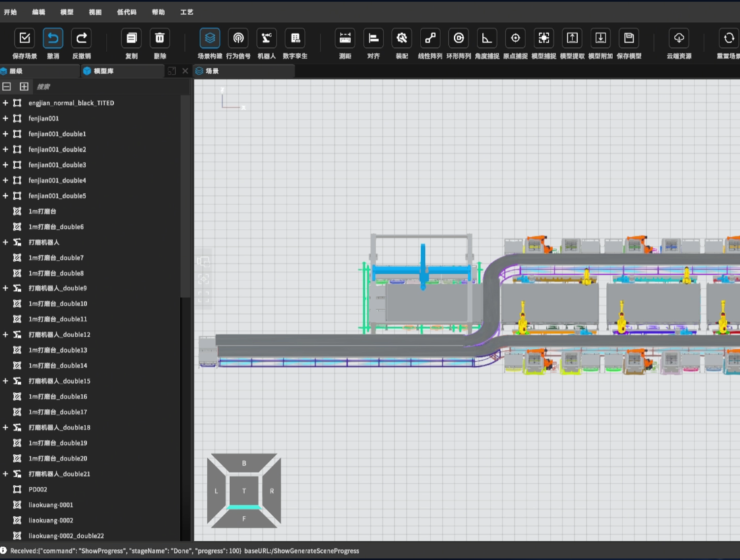Viewport: 740px width, 560px height.
Task: Click the 保存场景 save scene icon
Action: click(25, 38)
